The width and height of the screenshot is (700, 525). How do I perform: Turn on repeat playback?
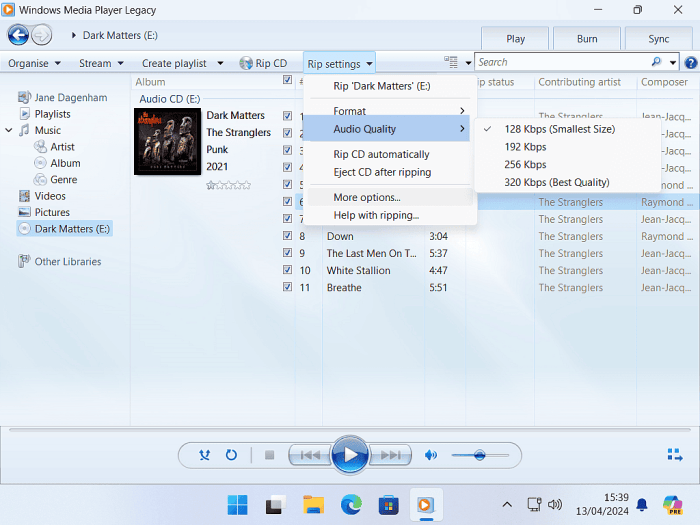pyautogui.click(x=231, y=455)
